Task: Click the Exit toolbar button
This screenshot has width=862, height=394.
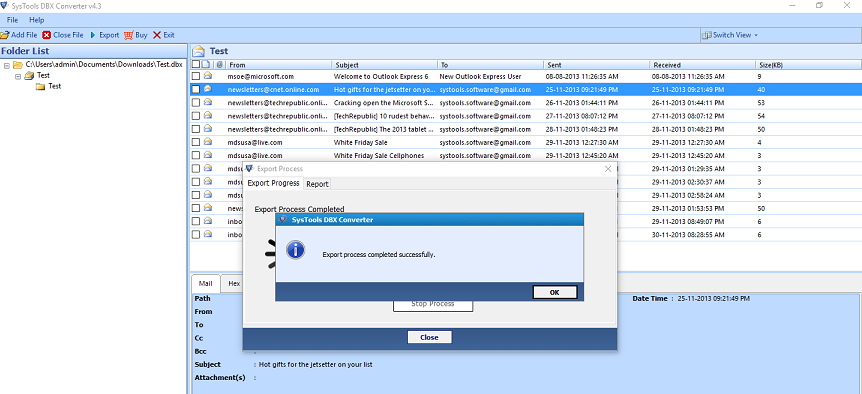Action: click(x=163, y=35)
